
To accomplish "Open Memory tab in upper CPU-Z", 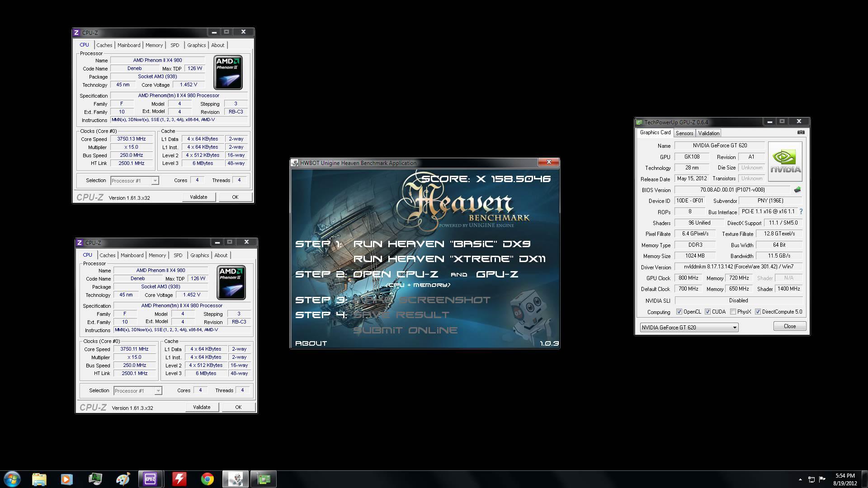I will point(154,45).
